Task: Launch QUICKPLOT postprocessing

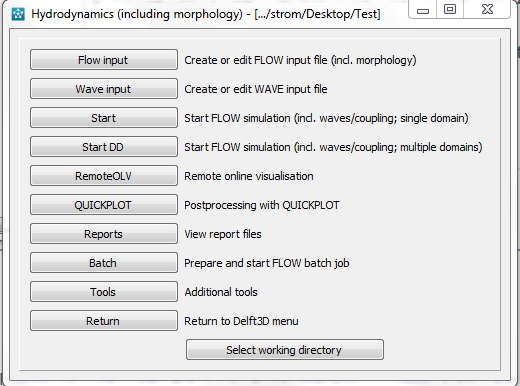Action: click(104, 205)
